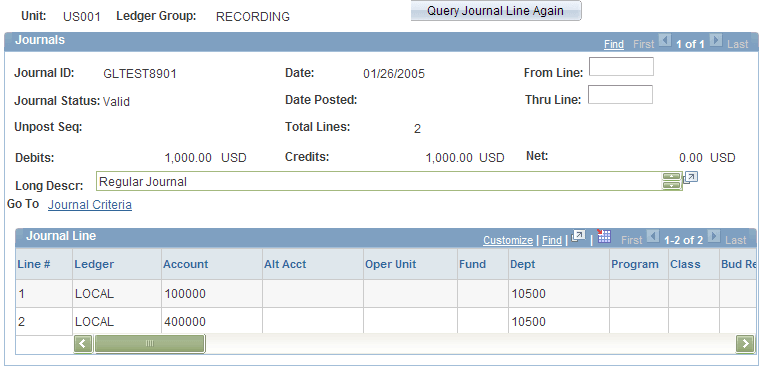Viewport: 772px width, 389px height.
Task: Click the Ledger Group value RECORDING
Action: click(x=253, y=17)
